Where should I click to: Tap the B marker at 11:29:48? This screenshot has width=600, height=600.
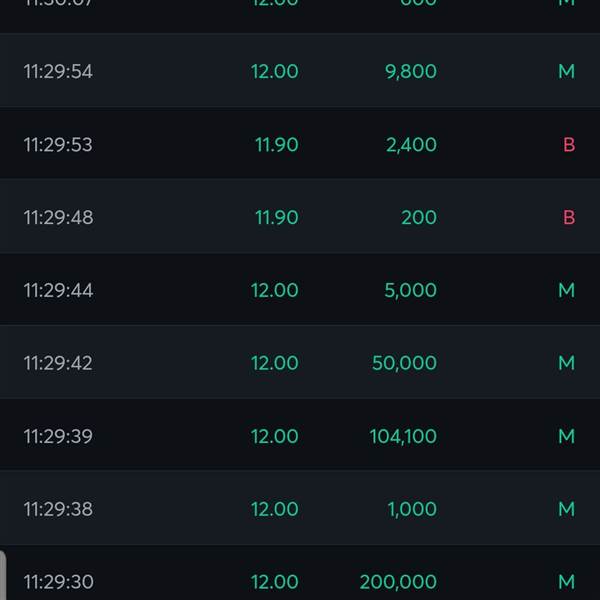click(x=569, y=217)
